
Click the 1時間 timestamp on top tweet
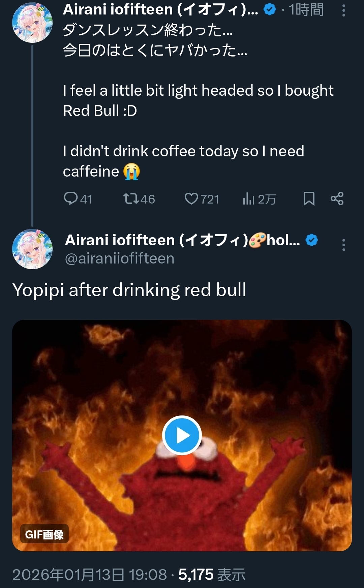[x=306, y=9]
